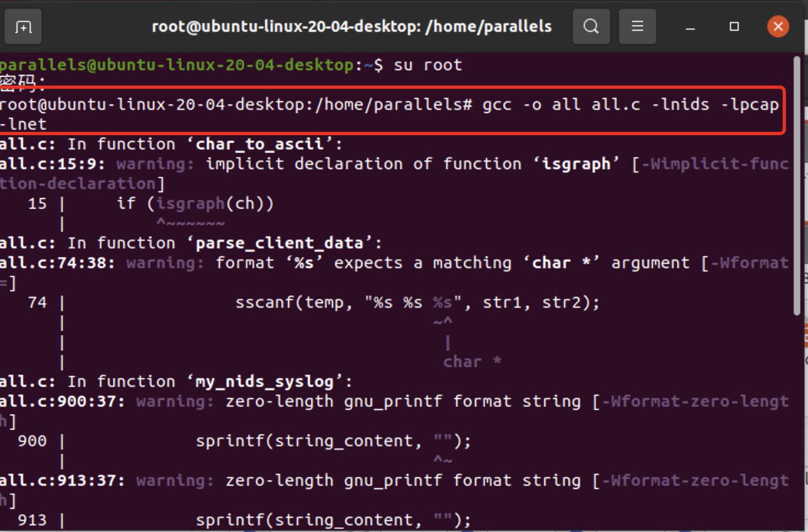Open a new terminal tab
808x532 pixels.
click(23, 26)
